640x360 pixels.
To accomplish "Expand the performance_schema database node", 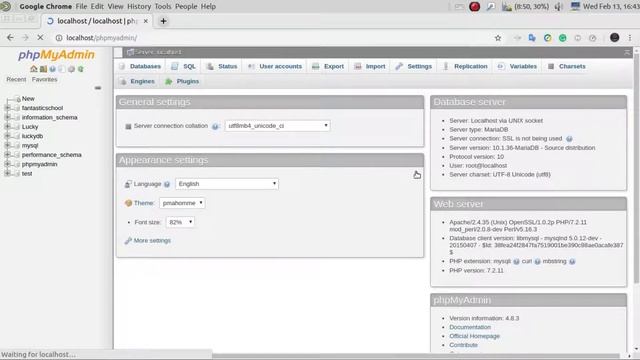I will (7, 155).
